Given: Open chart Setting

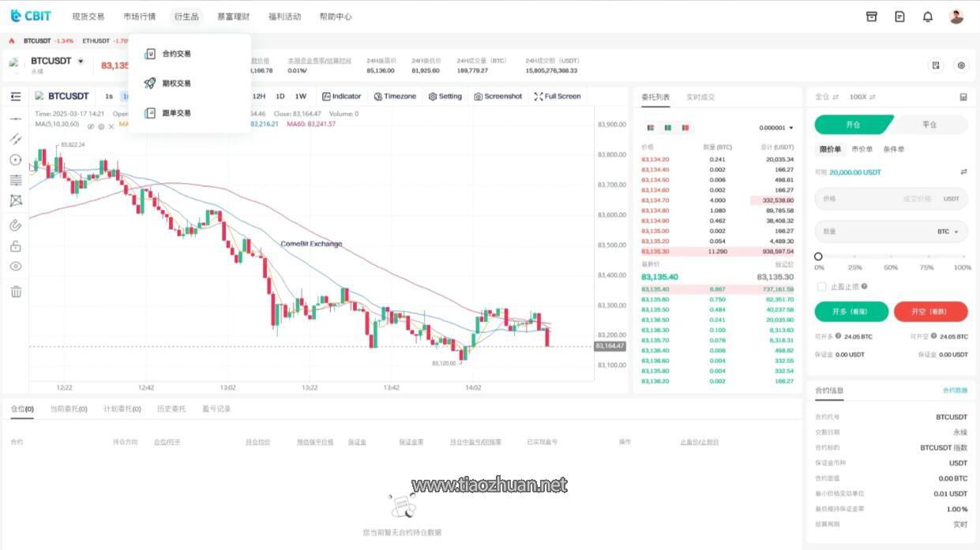Looking at the screenshot, I should 445,96.
